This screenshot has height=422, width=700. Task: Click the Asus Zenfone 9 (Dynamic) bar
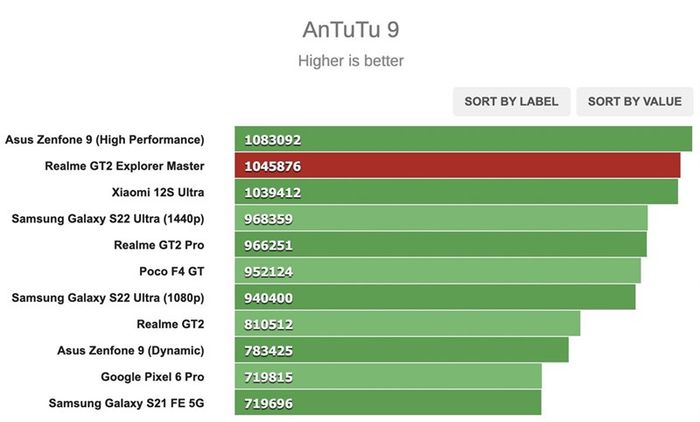click(402, 350)
